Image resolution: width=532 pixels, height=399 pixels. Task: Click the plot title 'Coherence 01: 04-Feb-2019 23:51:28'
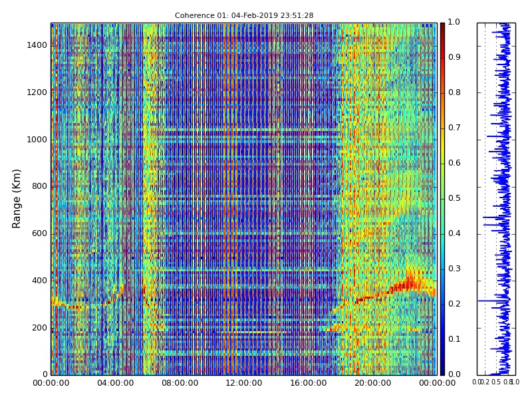(244, 15)
